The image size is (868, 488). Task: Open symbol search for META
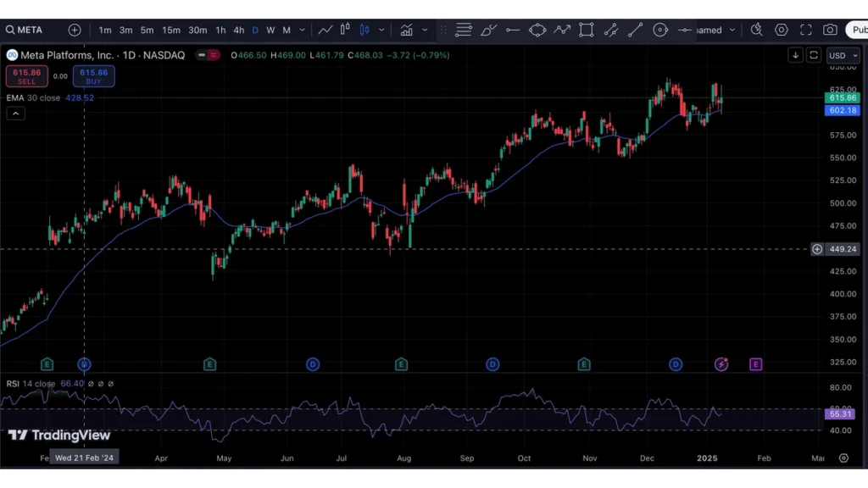[25, 30]
